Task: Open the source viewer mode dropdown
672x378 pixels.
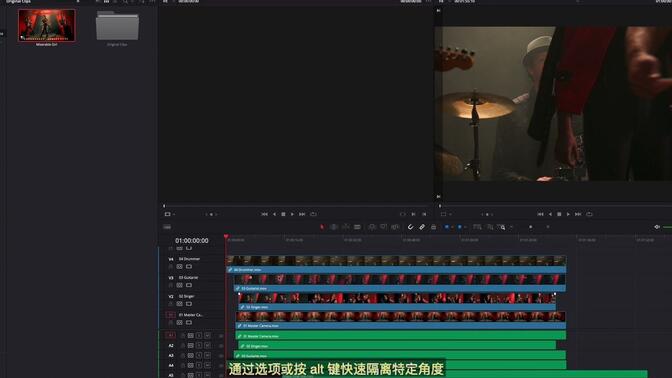Action: (x=169, y=214)
